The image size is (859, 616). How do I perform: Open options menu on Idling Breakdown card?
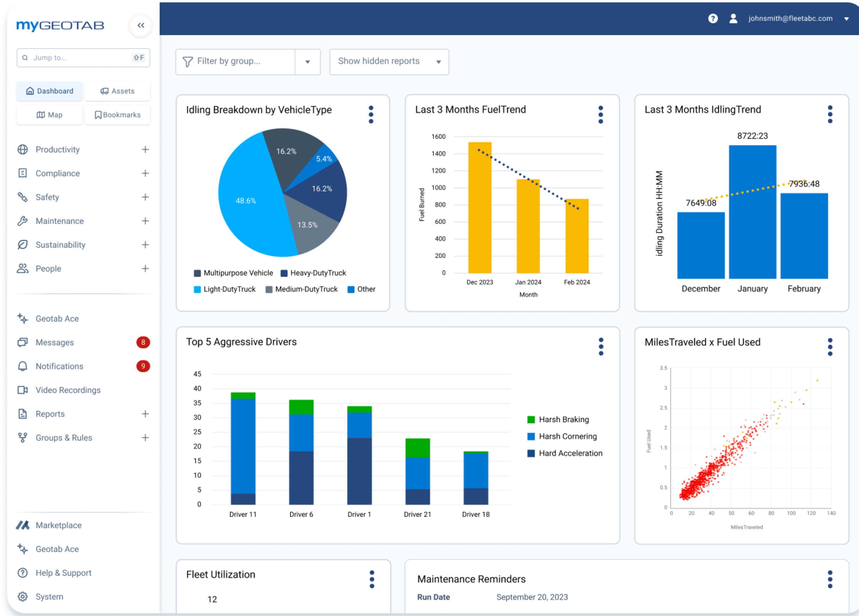click(371, 115)
